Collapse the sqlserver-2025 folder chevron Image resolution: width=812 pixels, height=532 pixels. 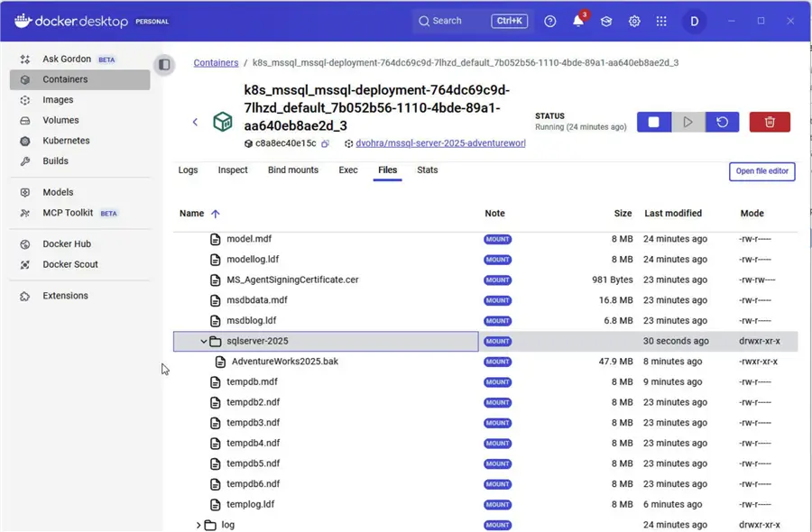tap(204, 342)
